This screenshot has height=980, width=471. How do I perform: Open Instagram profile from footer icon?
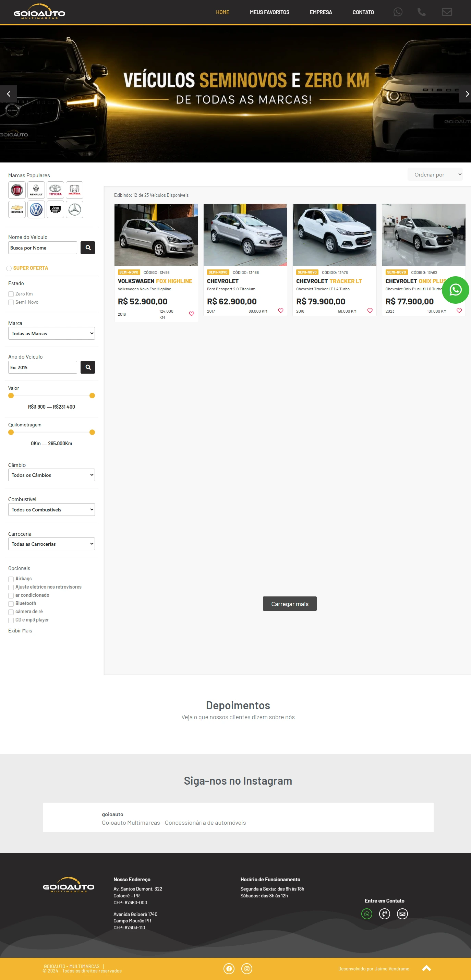pyautogui.click(x=247, y=969)
